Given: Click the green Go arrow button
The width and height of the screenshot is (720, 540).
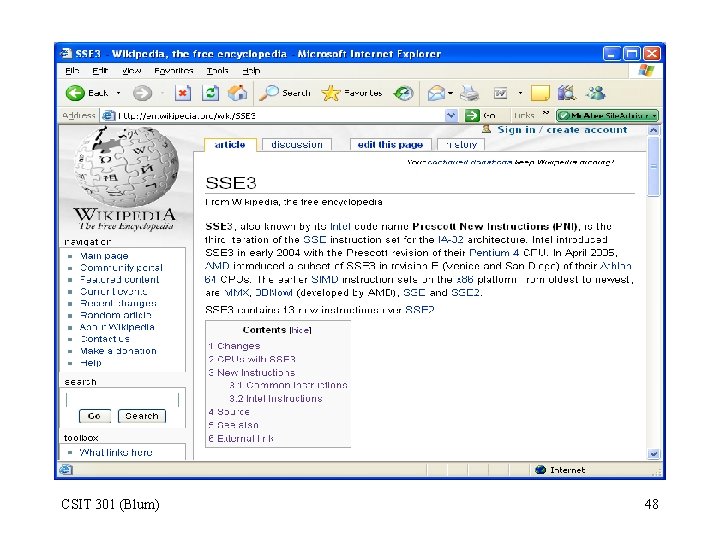Looking at the screenshot, I should 472,115.
